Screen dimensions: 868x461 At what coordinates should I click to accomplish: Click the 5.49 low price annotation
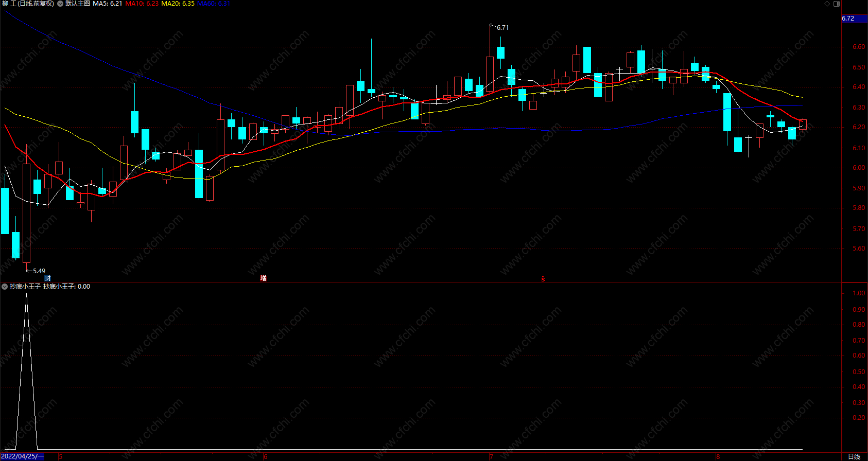click(39, 271)
